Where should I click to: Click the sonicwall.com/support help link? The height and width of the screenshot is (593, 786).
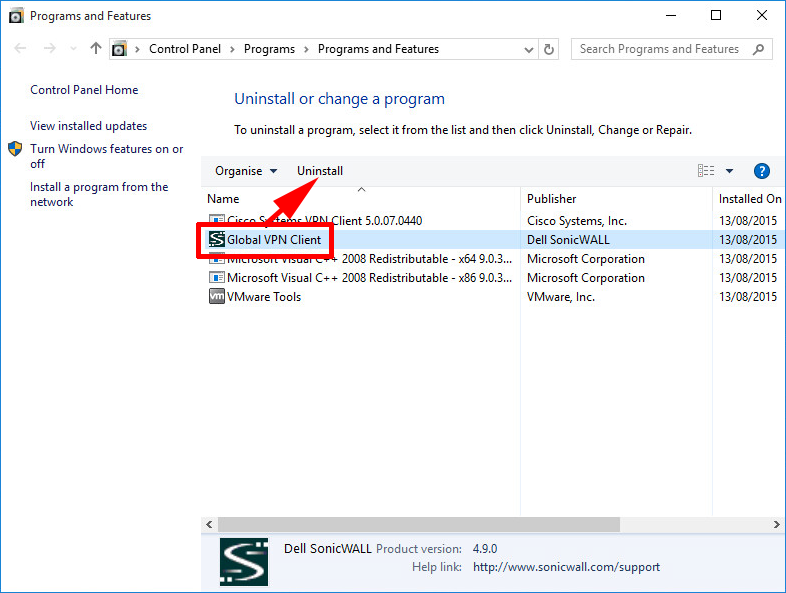coord(566,567)
